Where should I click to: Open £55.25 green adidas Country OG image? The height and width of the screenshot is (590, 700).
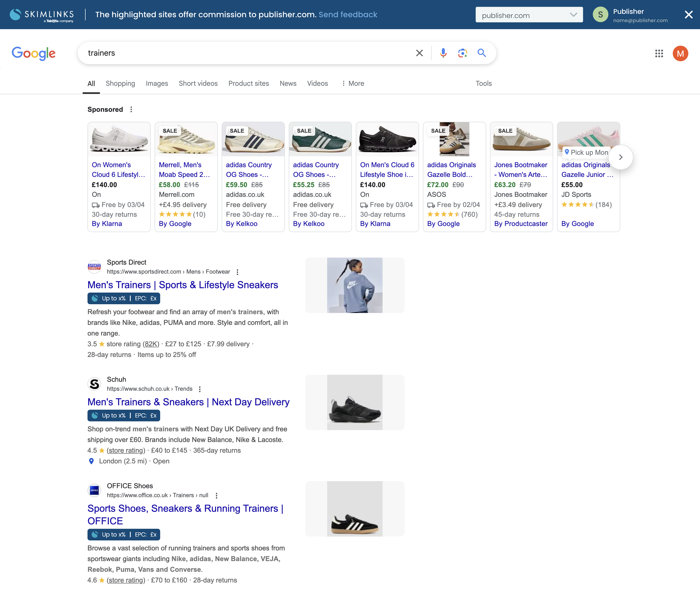point(320,139)
